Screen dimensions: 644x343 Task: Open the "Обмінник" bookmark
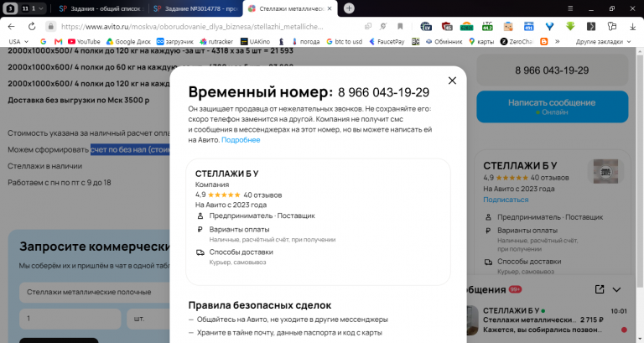coord(444,41)
